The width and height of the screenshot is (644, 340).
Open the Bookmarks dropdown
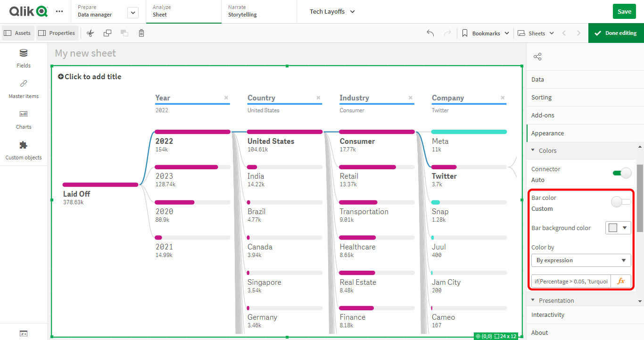click(485, 33)
